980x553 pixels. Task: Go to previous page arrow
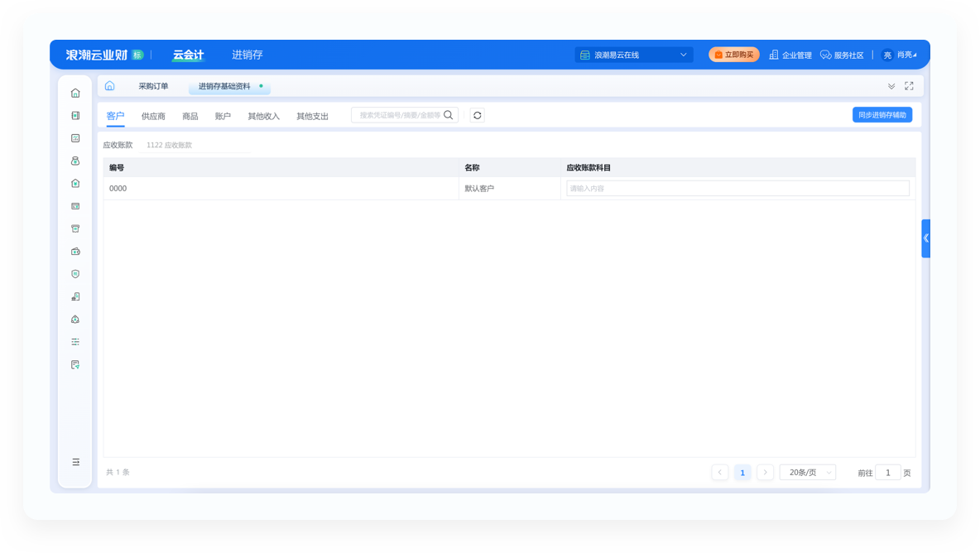tap(720, 473)
